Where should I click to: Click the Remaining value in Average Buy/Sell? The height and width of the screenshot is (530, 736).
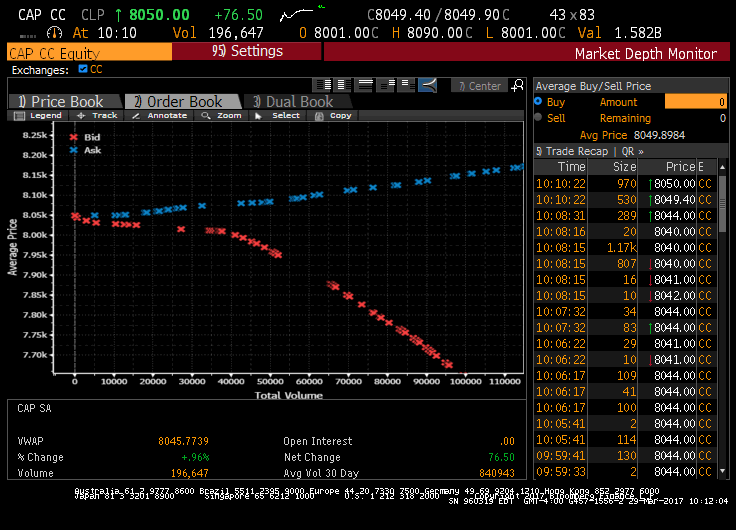point(723,118)
